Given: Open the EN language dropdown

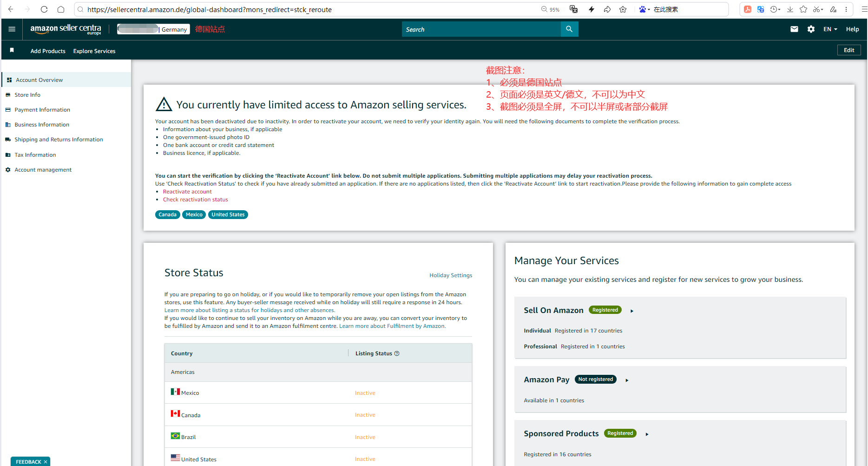Looking at the screenshot, I should tap(830, 29).
